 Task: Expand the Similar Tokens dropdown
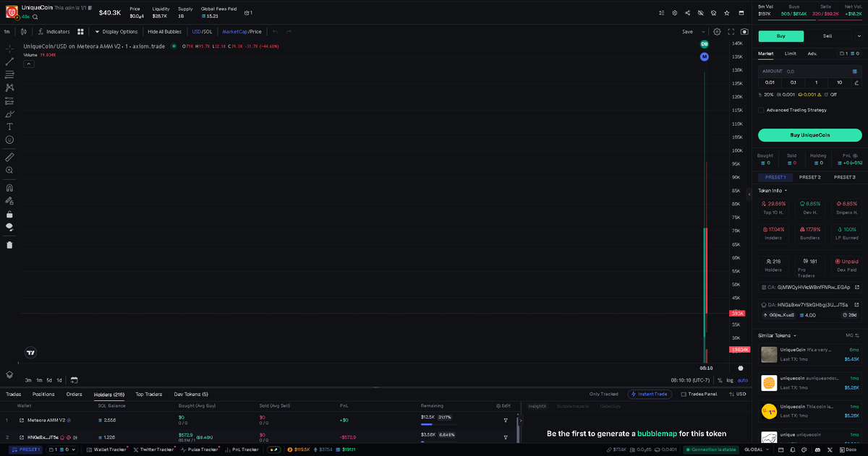click(x=778, y=335)
